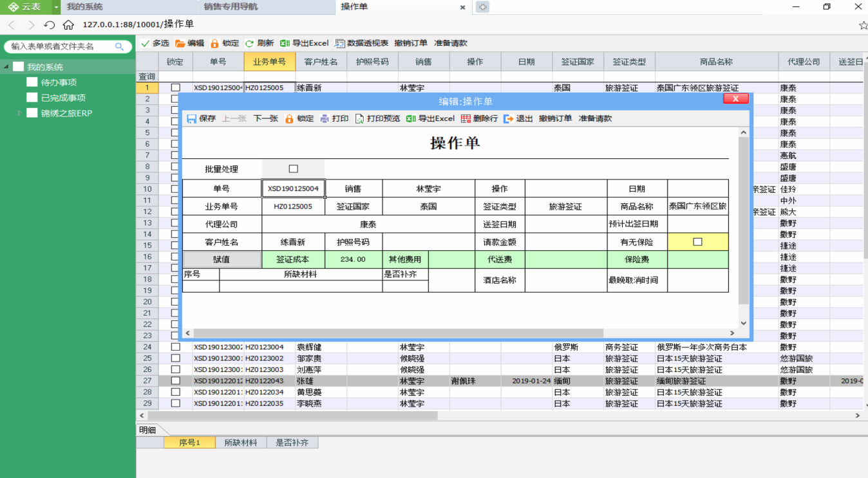Click dialog vertical scrollbar down arrow
The image size is (868, 478).
[744, 323]
